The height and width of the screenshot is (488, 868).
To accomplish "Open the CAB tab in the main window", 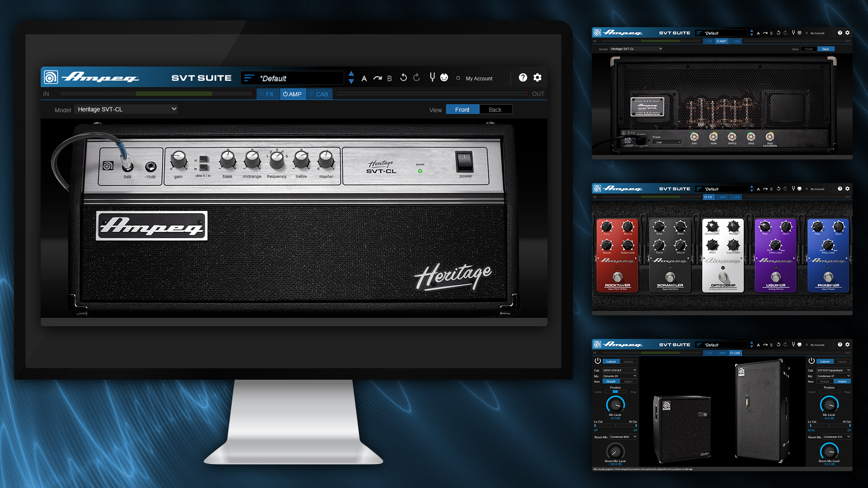I will pos(319,94).
